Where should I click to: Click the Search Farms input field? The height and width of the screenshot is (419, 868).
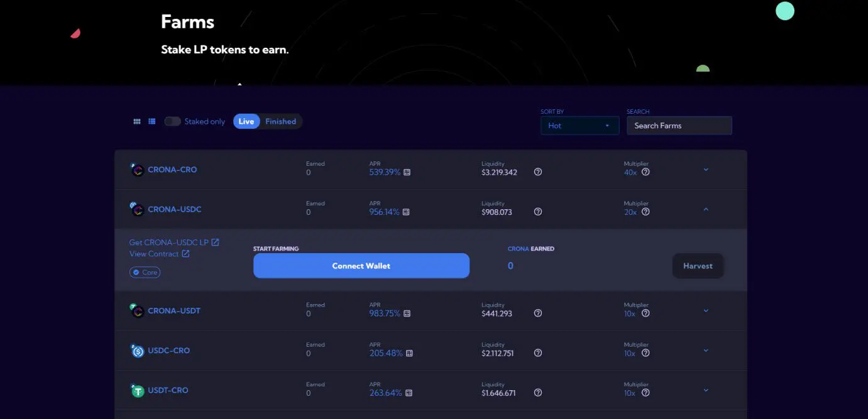pyautogui.click(x=679, y=126)
